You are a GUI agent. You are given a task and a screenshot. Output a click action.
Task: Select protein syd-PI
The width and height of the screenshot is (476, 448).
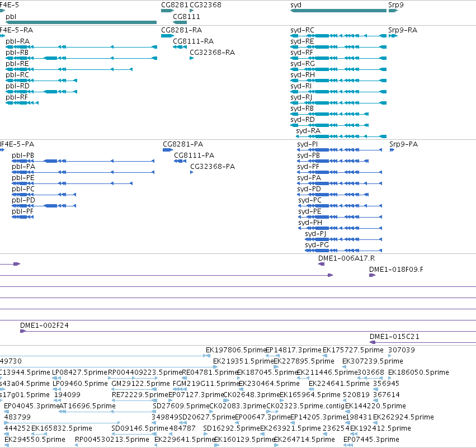(340, 150)
